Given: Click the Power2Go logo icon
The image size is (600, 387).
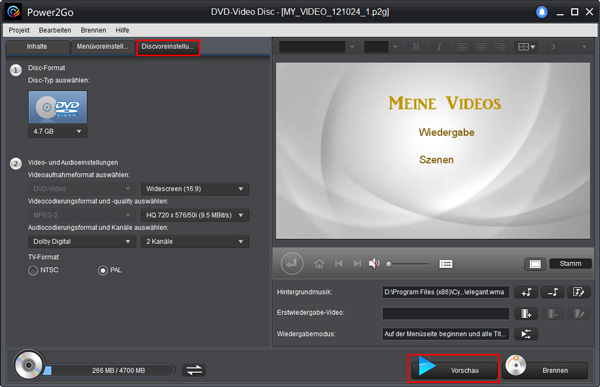Looking at the screenshot, I should point(14,12).
